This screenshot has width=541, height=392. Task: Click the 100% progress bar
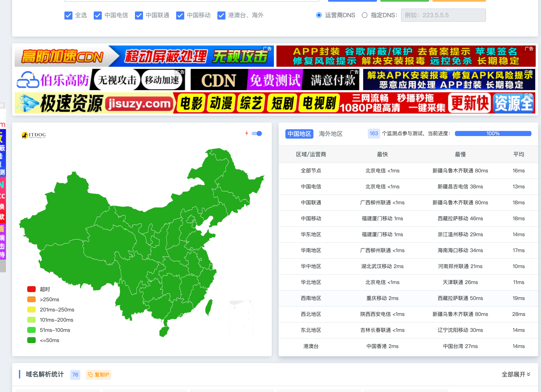click(x=493, y=134)
